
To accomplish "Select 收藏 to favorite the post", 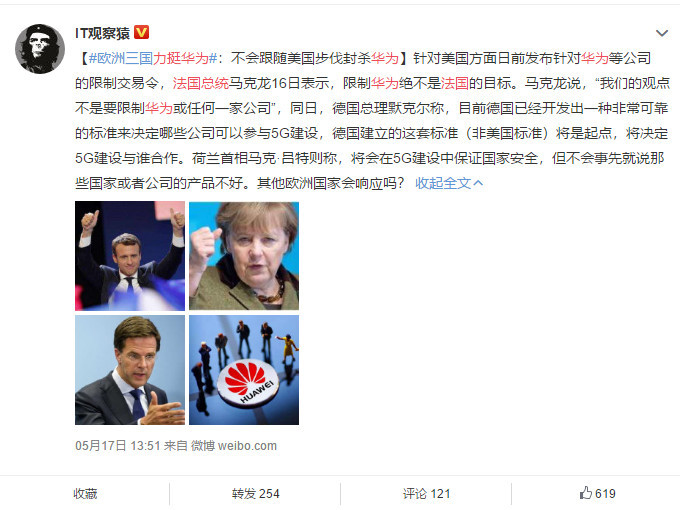I will tap(85, 494).
